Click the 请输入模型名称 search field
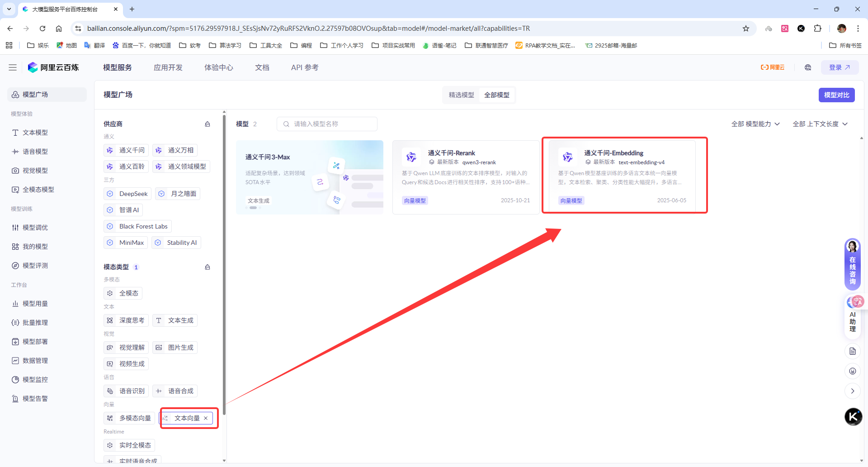This screenshot has height=467, width=868. tap(327, 124)
